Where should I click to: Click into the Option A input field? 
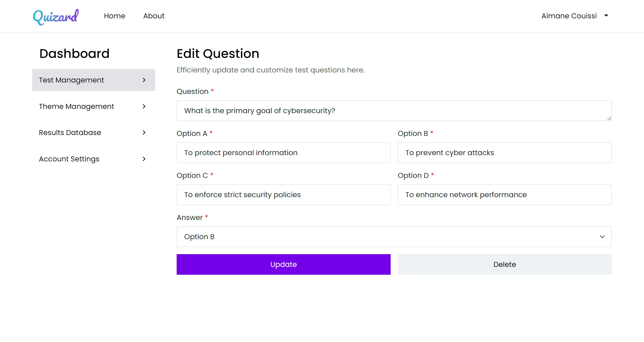[x=284, y=153]
